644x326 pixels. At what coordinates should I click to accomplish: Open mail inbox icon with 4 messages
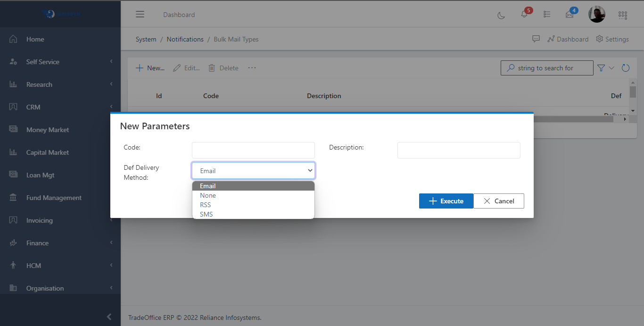(x=570, y=15)
